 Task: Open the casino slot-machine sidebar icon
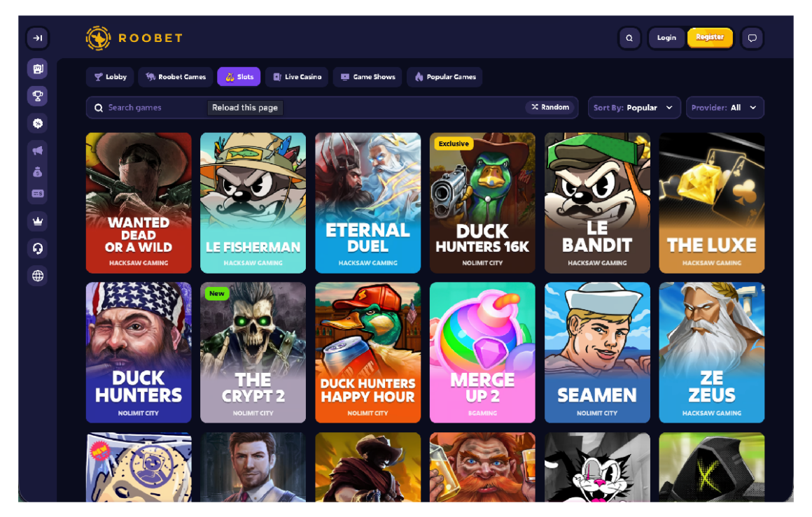click(38, 69)
